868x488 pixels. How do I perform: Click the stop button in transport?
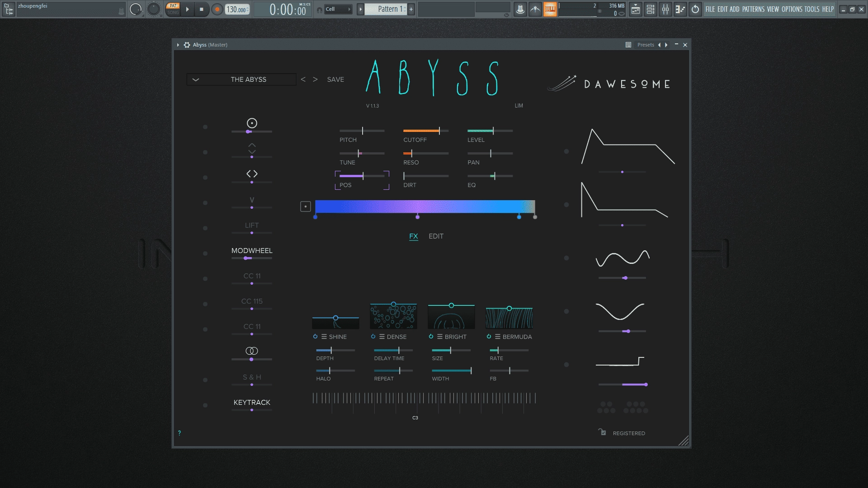[x=202, y=9]
